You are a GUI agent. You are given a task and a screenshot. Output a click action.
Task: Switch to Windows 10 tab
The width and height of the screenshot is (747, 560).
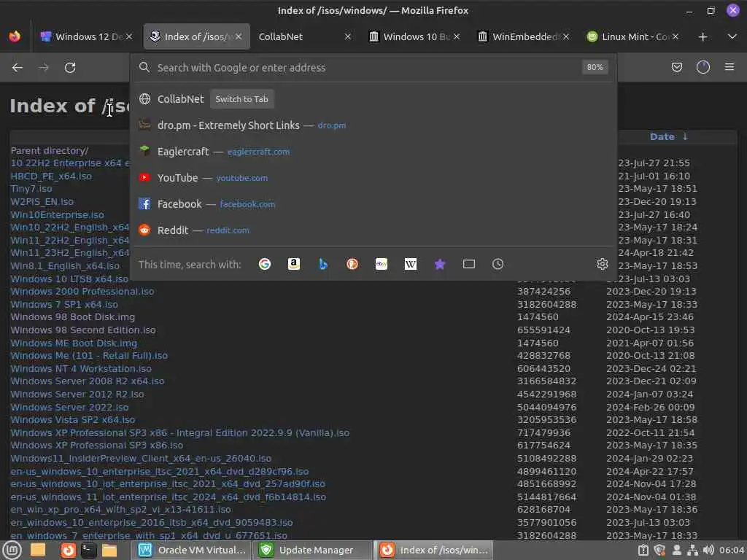(x=414, y=36)
